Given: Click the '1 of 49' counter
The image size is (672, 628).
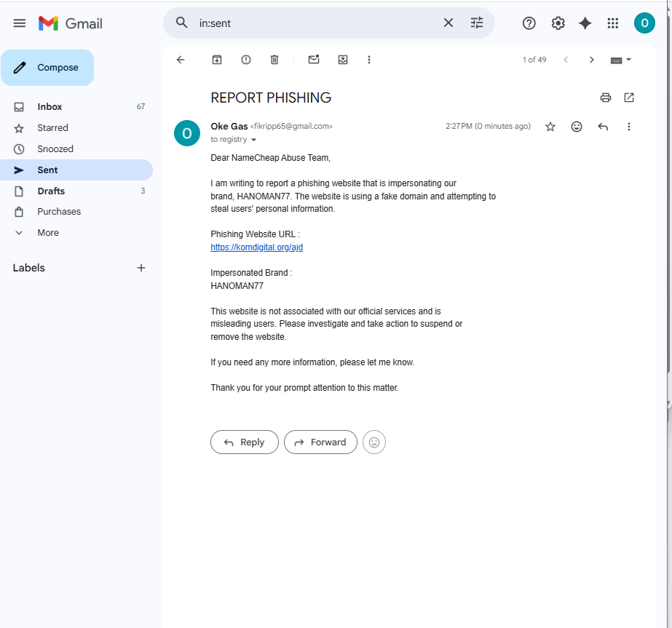Looking at the screenshot, I should point(534,60).
